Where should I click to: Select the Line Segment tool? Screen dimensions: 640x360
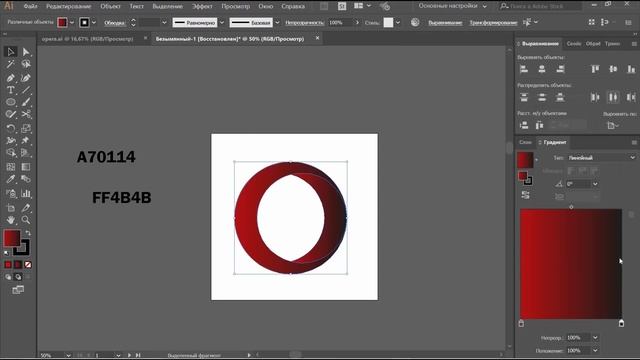(26, 90)
